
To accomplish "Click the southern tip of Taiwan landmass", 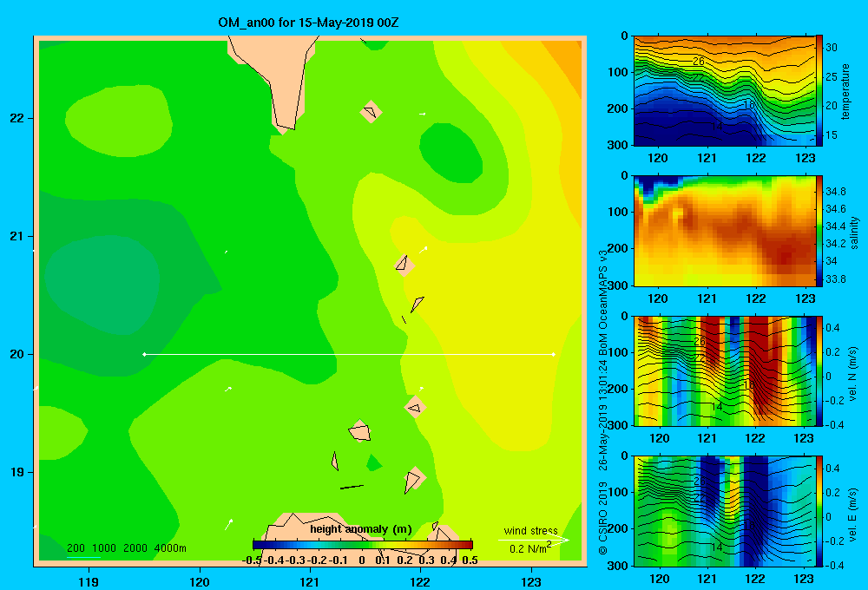I will point(284,129).
